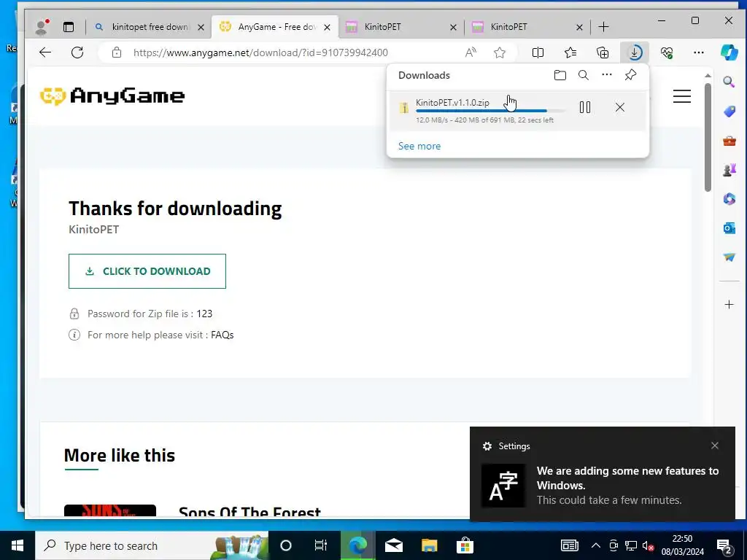Go back with the browser back arrow
The width and height of the screenshot is (747, 560).
coord(45,52)
